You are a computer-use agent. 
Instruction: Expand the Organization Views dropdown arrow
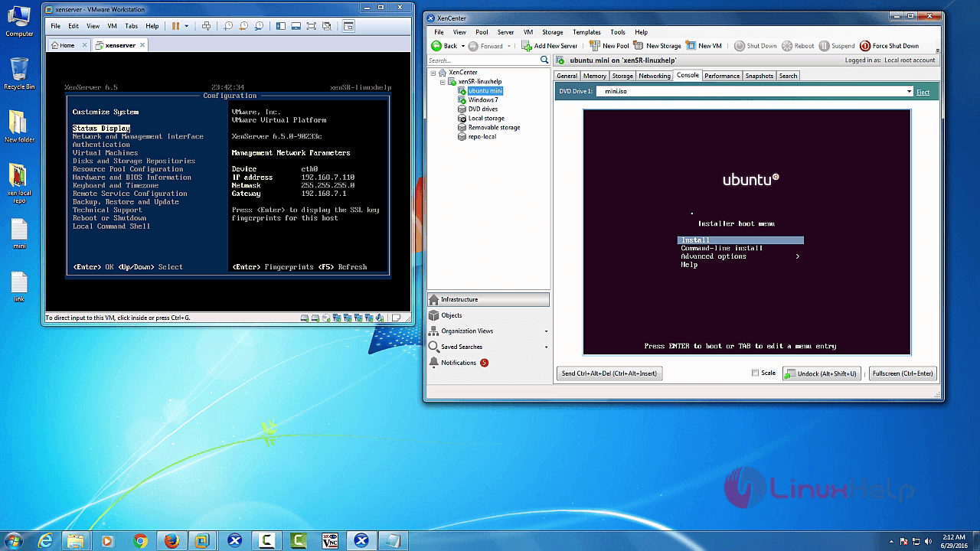tap(546, 331)
